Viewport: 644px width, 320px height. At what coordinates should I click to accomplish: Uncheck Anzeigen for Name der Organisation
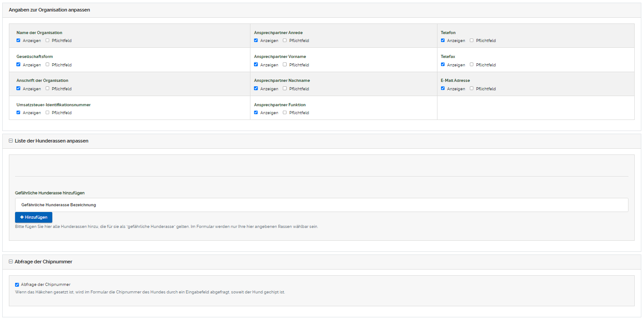[x=19, y=40]
